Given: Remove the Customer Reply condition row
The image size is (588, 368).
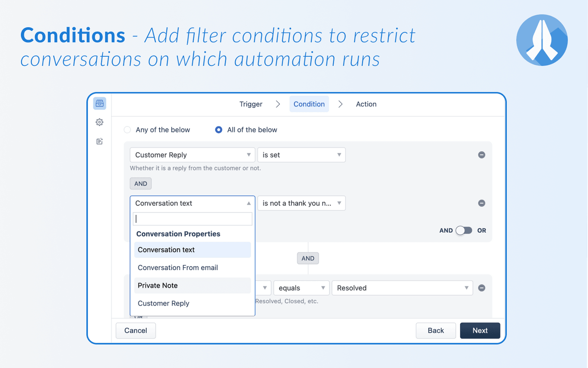Looking at the screenshot, I should click(x=482, y=155).
